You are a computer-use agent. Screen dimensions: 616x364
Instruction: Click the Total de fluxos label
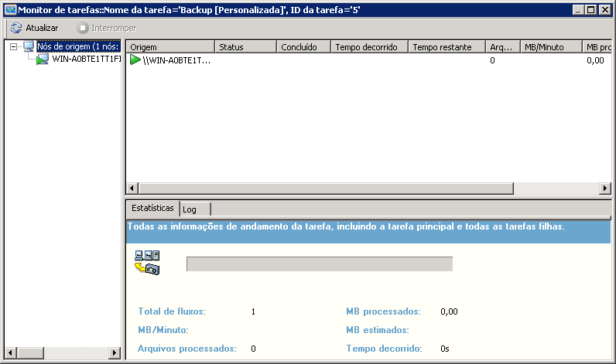172,311
